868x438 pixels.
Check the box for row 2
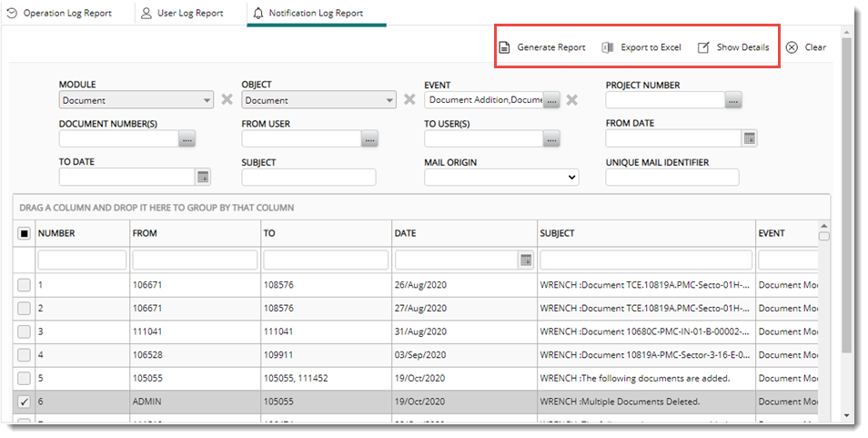[24, 308]
